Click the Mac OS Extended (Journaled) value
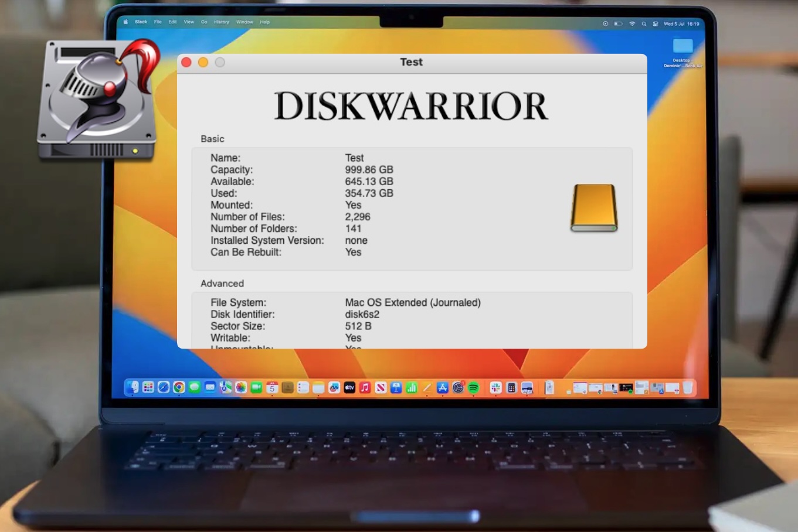This screenshot has height=532, width=798. pyautogui.click(x=413, y=302)
